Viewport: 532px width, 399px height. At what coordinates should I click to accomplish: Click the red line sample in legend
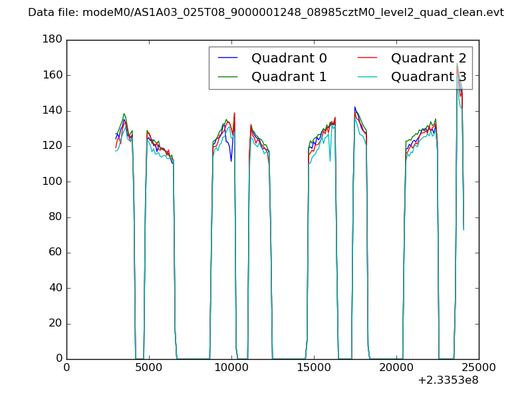pyautogui.click(x=367, y=58)
